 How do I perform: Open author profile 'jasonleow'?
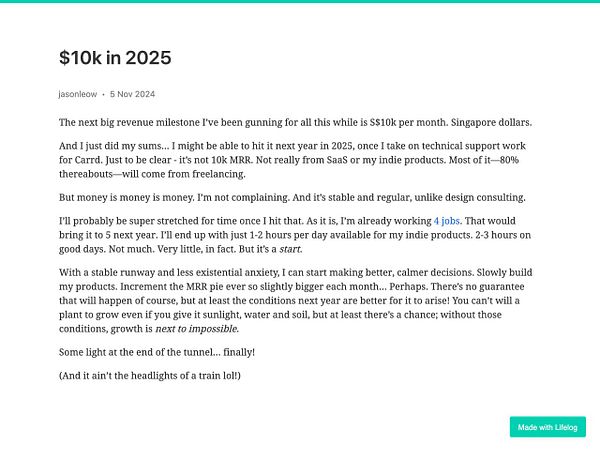78,94
